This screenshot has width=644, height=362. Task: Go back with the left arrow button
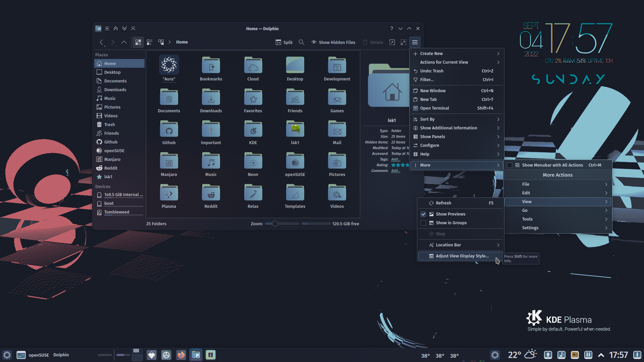101,42
